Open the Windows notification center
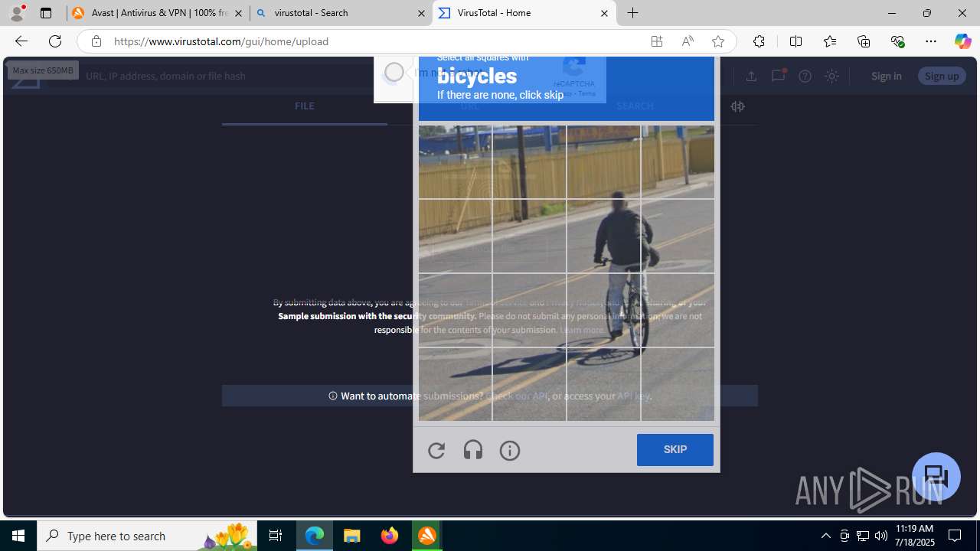 (x=955, y=536)
